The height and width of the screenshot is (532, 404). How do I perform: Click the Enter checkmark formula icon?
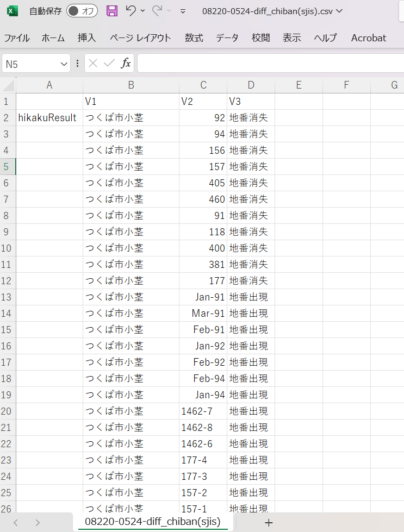point(109,63)
